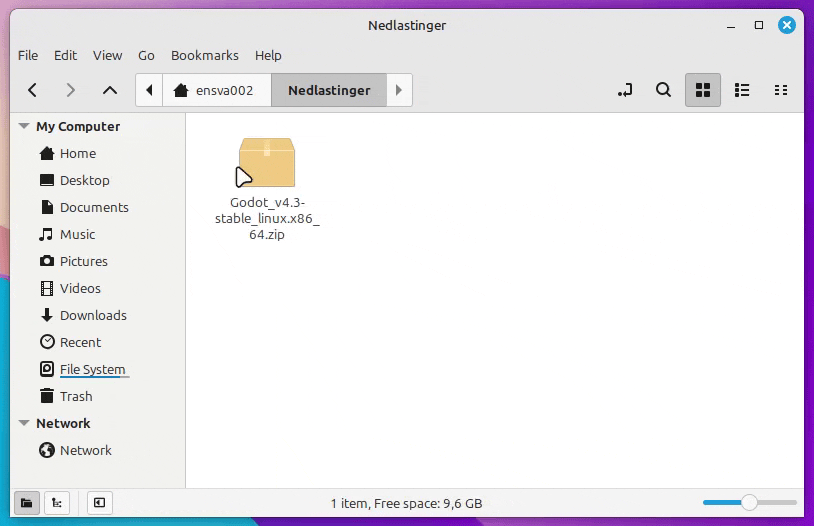Go back using the left arrow button

(33, 90)
